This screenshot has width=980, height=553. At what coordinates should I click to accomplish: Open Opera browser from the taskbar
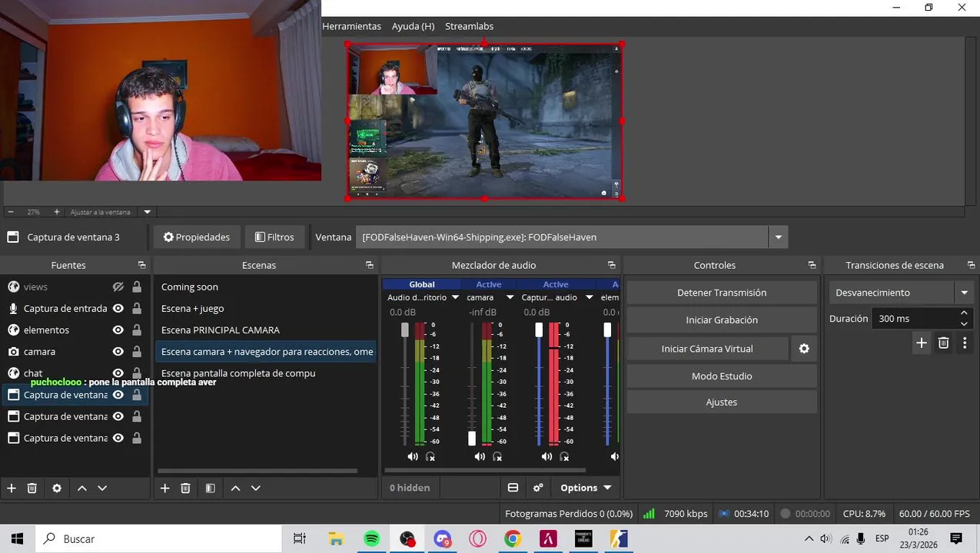[477, 539]
